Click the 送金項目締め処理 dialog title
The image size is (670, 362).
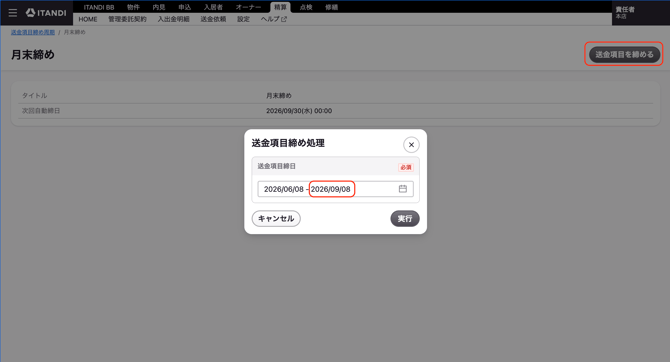coord(288,143)
